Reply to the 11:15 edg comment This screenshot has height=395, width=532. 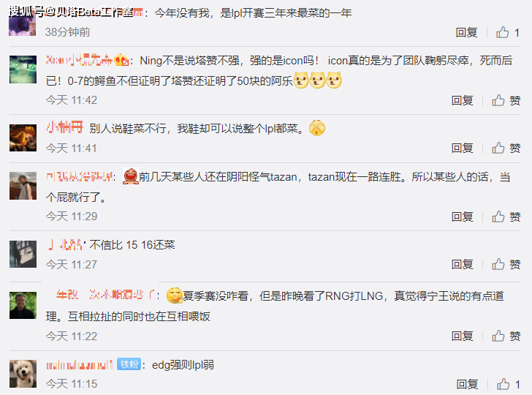pos(467,384)
